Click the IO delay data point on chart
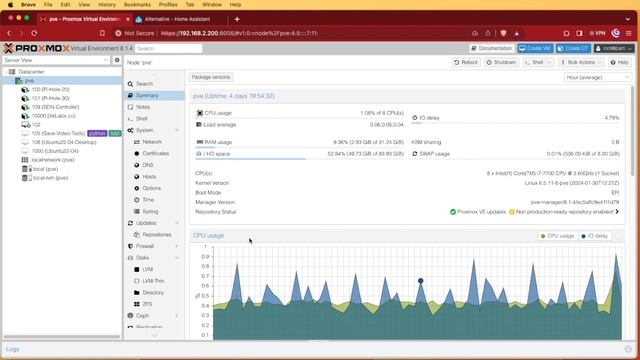The width and height of the screenshot is (640, 360). pyautogui.click(x=420, y=281)
